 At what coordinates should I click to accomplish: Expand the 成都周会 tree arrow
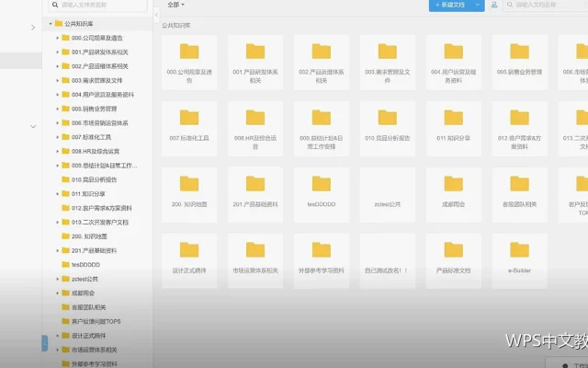coord(57,293)
